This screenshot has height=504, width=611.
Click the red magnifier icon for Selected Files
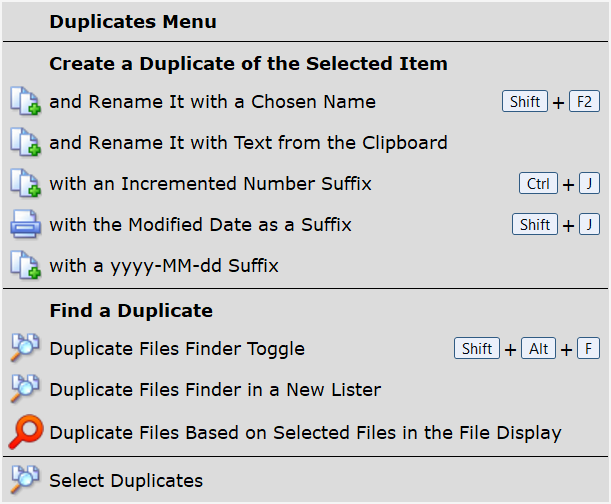24,433
